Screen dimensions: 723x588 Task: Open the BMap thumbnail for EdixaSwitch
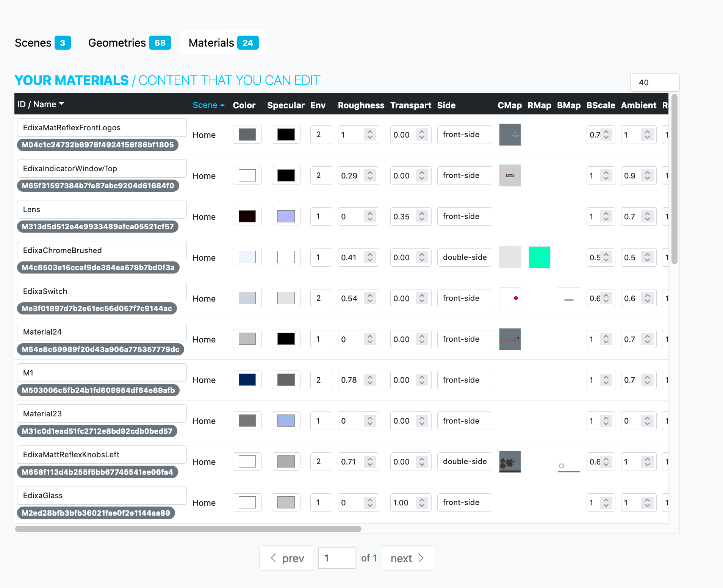point(568,298)
